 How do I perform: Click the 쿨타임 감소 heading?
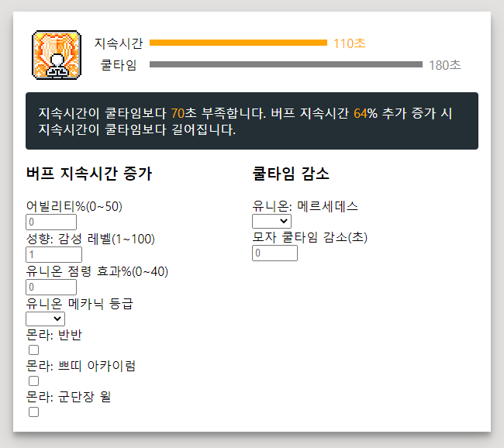[x=291, y=174]
